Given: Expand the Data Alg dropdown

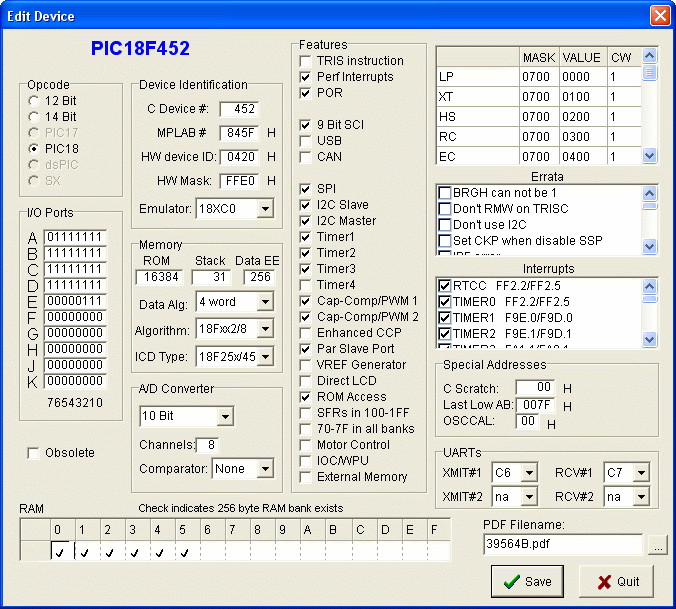Looking at the screenshot, I should click(264, 302).
